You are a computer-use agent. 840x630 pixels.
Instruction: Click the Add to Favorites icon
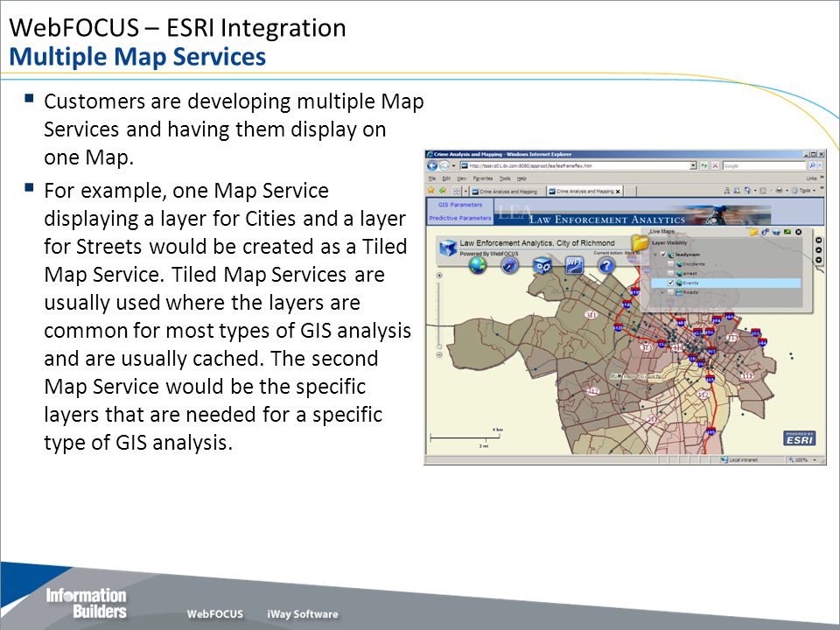(x=443, y=190)
